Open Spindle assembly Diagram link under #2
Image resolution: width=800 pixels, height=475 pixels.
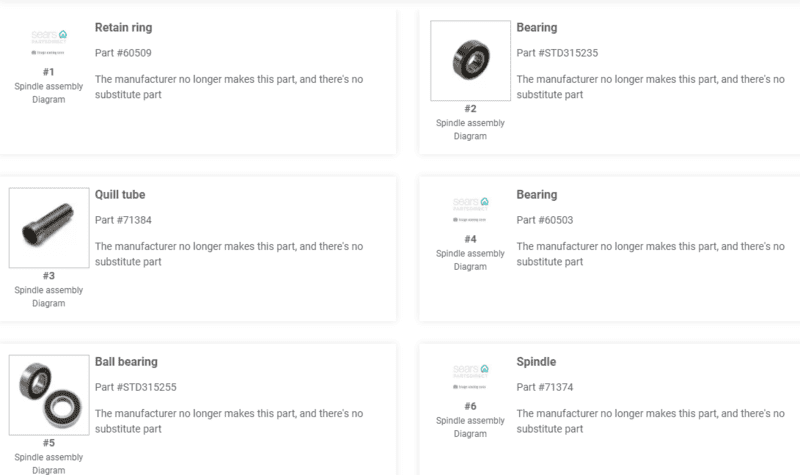coord(470,130)
